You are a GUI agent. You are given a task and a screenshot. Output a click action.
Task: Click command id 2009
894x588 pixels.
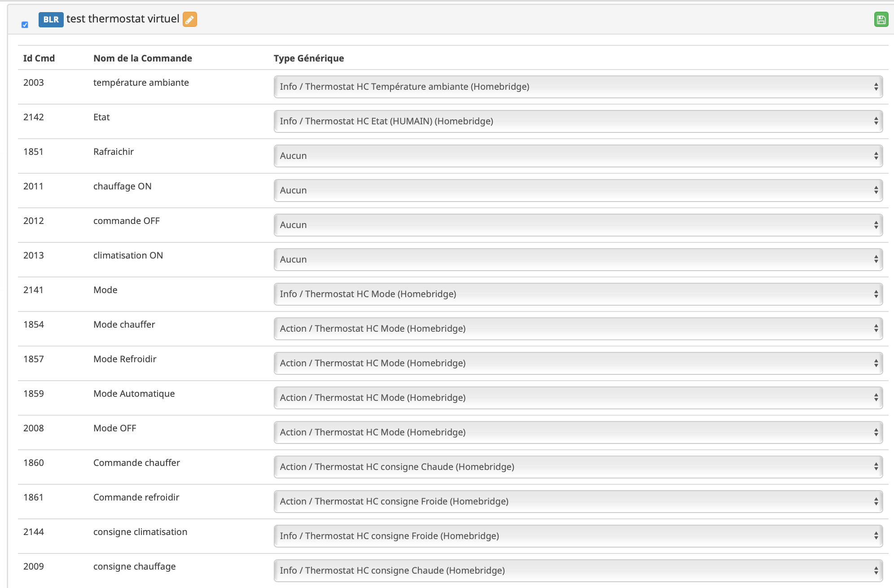tap(34, 566)
